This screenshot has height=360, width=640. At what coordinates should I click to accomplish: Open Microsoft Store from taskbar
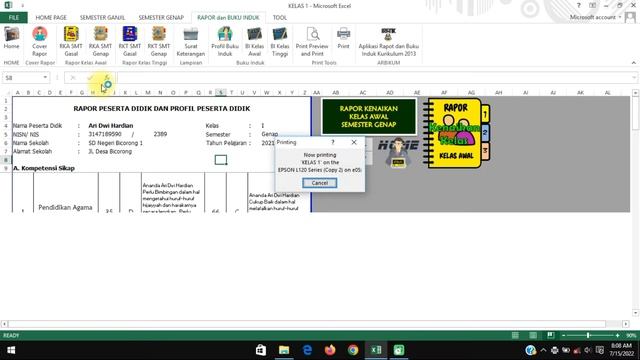tap(261, 350)
